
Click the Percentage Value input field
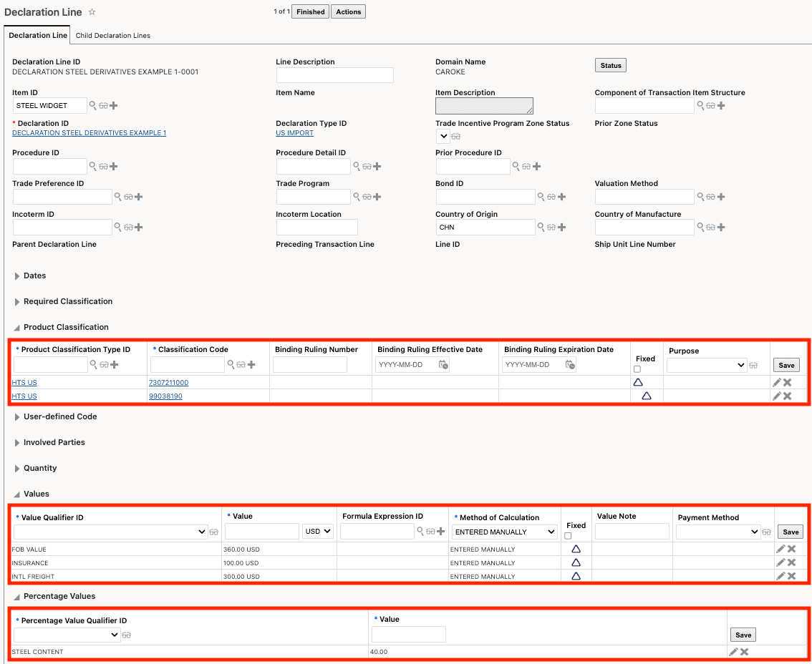point(409,635)
